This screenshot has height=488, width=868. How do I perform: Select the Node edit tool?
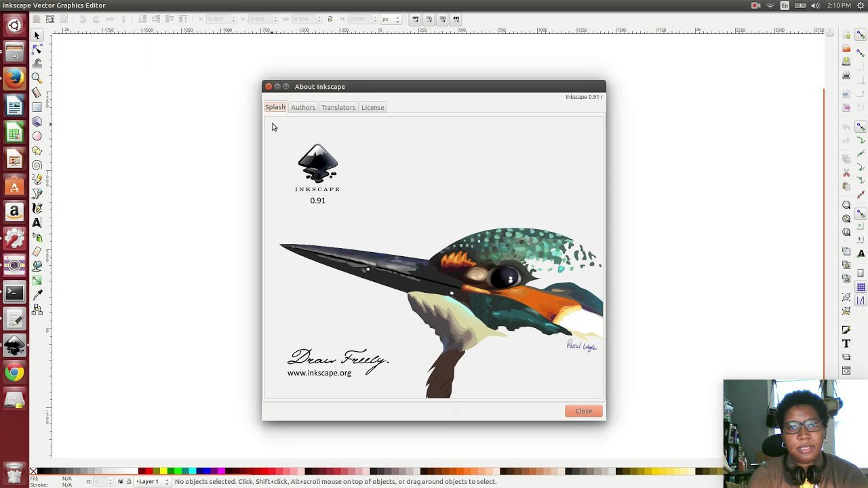coord(37,49)
